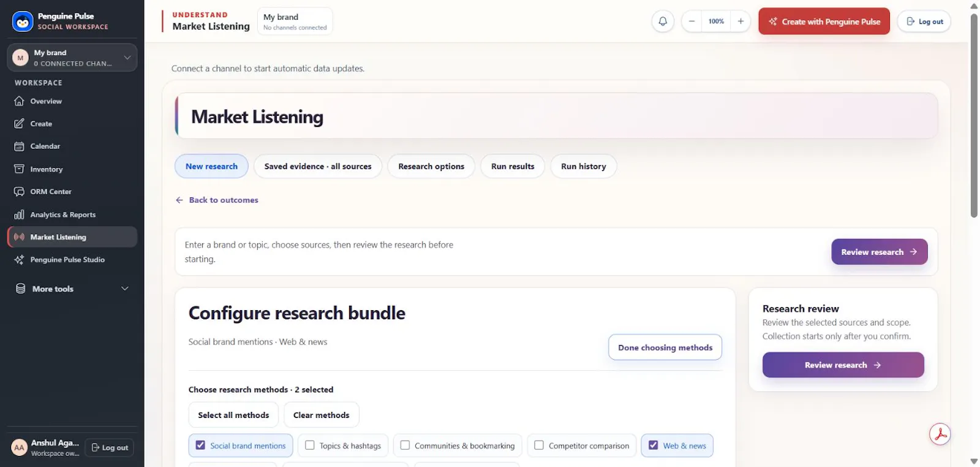
Task: Open Saved evidence · all sources tab
Action: click(x=318, y=166)
